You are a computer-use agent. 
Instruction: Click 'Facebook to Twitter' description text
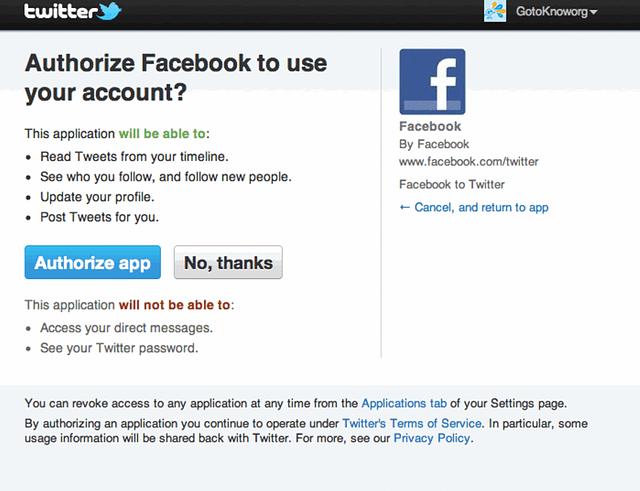point(452,184)
